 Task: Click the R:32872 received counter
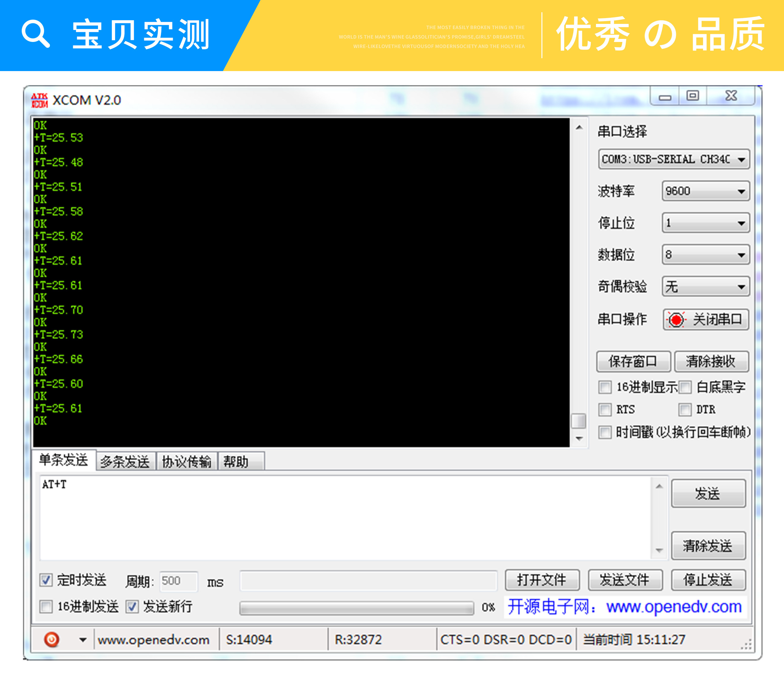358,640
